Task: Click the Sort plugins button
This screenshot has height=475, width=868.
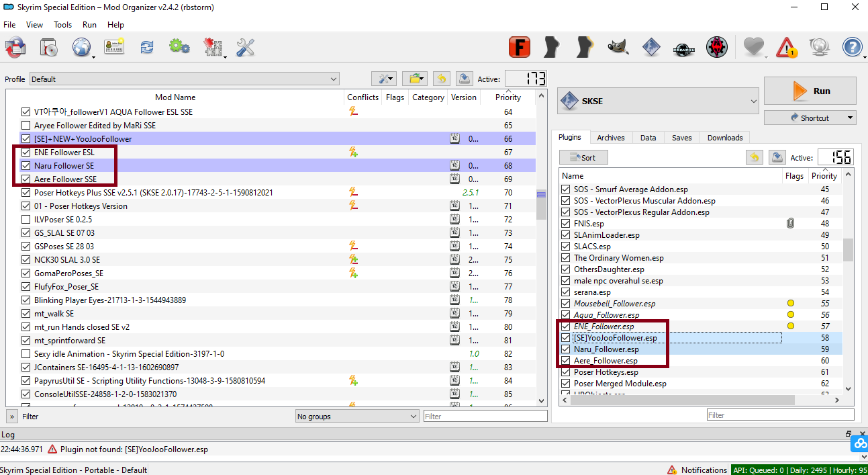Action: (583, 157)
